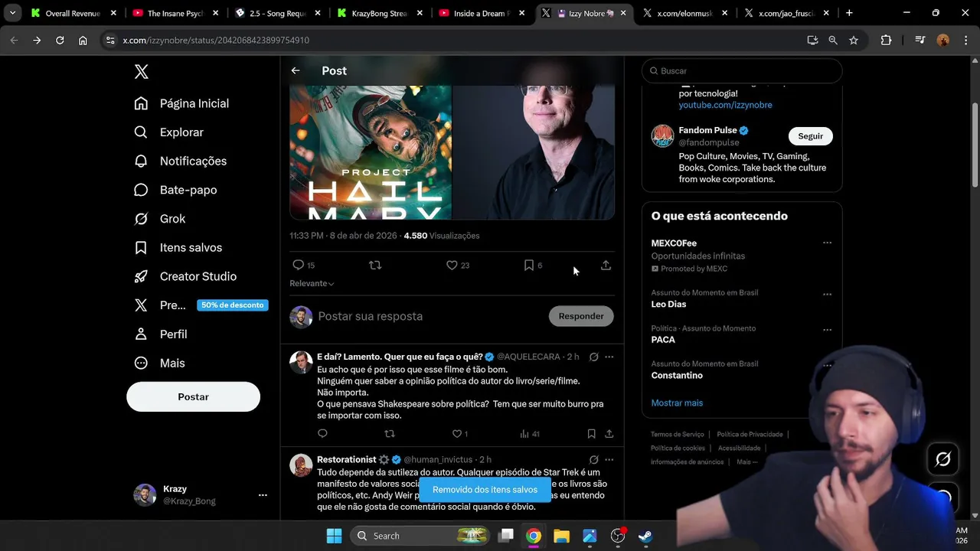Share the main post

(606, 265)
